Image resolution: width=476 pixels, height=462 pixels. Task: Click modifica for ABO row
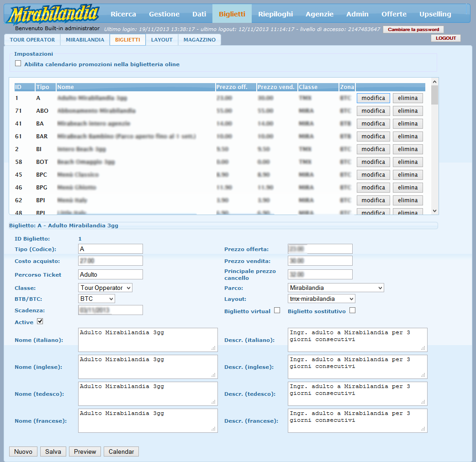373,111
